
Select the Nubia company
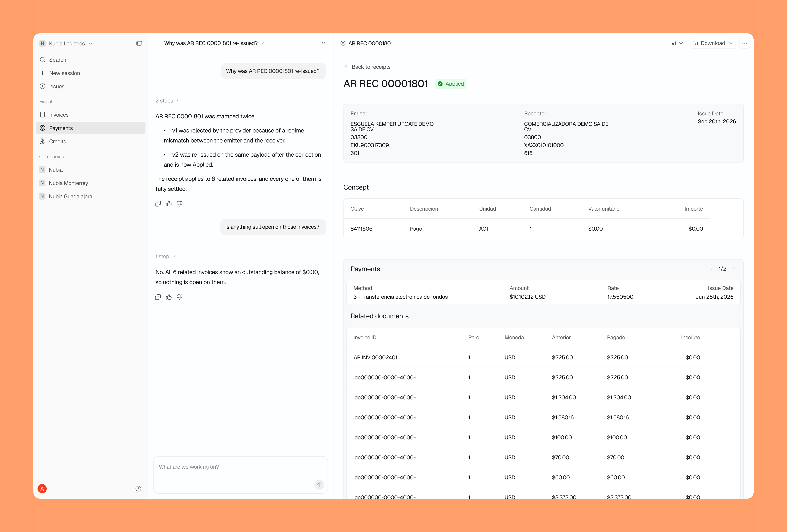[x=90, y=170]
